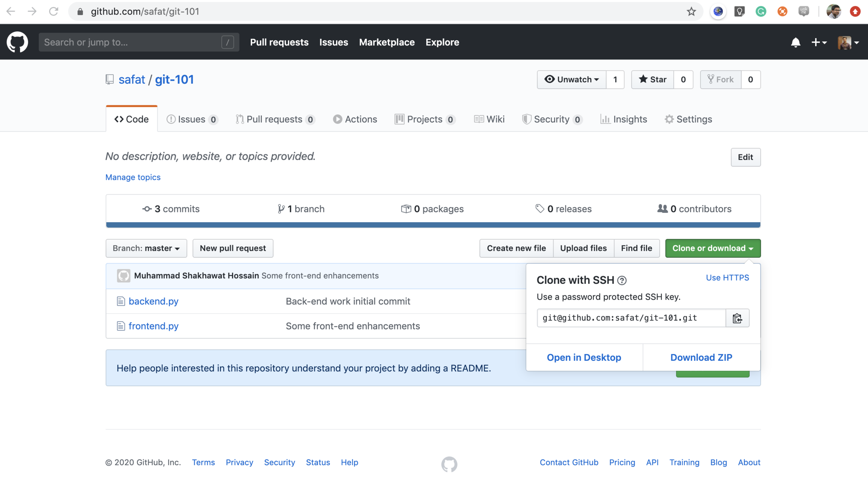Toggle the Clone or download dropdown
This screenshot has height=504, width=868.
(712, 248)
